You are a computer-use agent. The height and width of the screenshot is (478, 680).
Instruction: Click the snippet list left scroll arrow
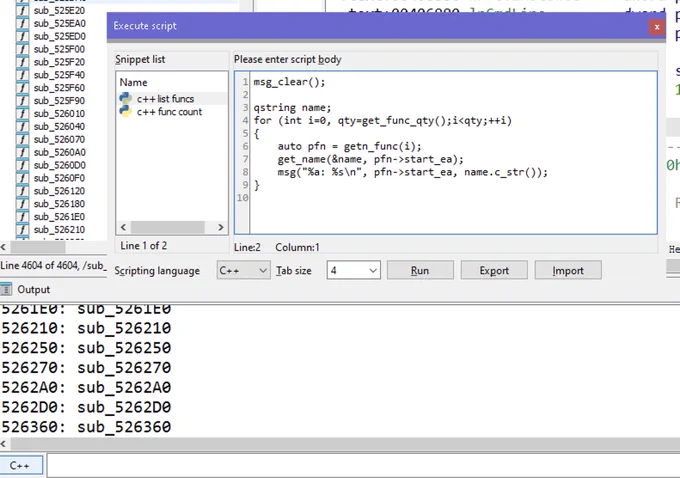pyautogui.click(x=124, y=227)
